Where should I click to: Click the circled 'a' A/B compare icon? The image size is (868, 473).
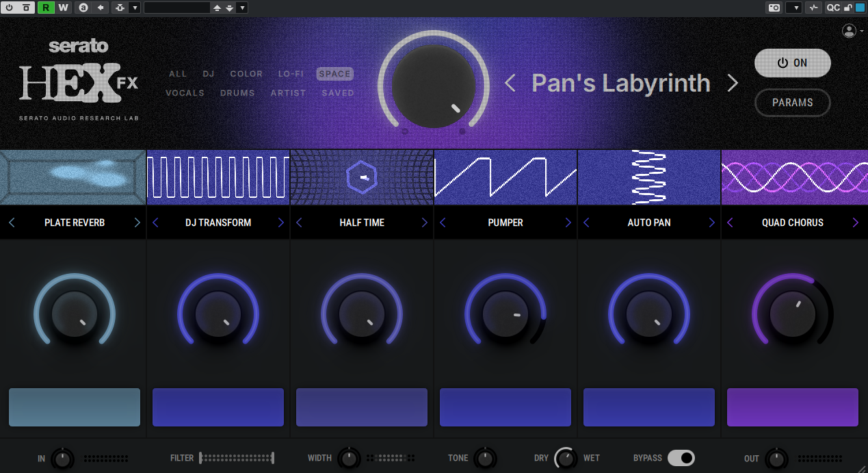[83, 8]
